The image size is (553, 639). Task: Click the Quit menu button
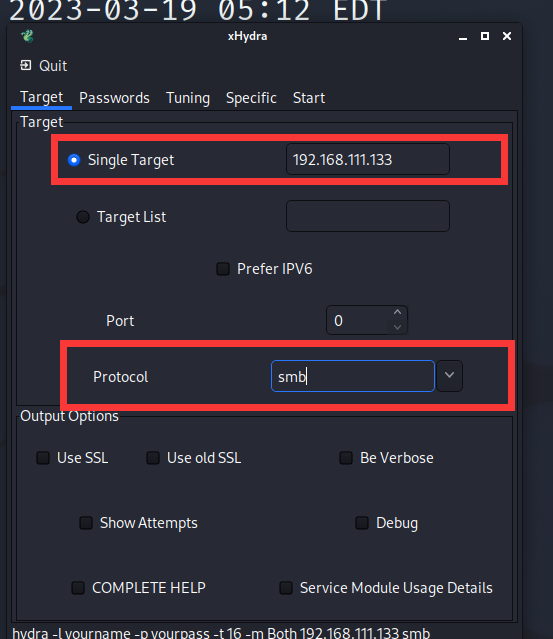point(44,66)
